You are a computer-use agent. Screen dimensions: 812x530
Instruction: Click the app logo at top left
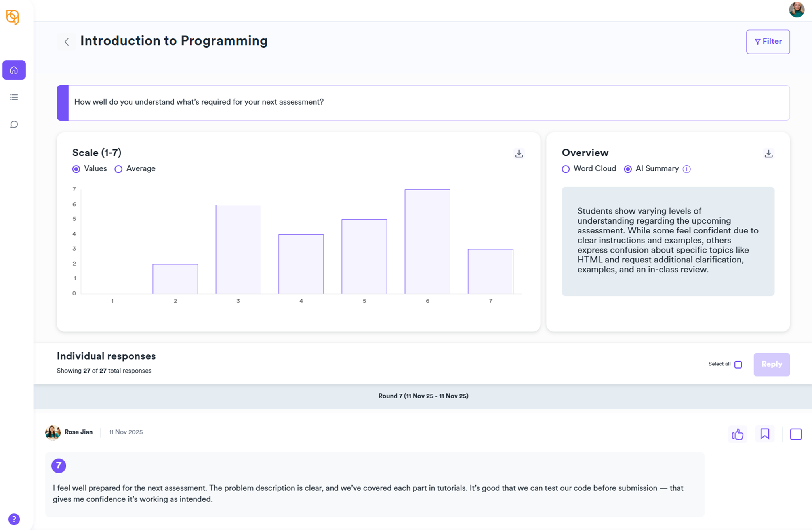coord(13,17)
